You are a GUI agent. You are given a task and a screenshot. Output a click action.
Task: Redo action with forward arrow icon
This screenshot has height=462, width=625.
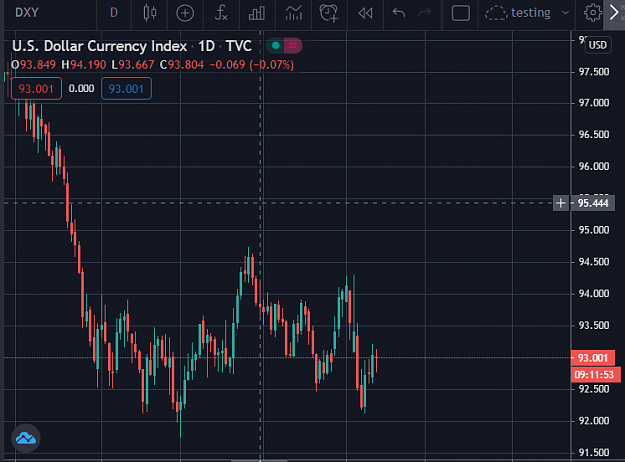click(425, 13)
